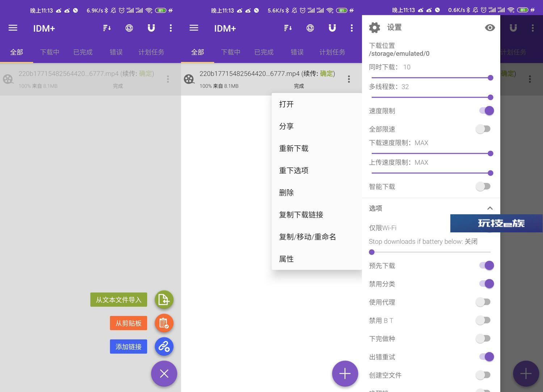Viewport: 543px width, 392px height.
Task: Click import from text file round icon
Action: coord(164,300)
